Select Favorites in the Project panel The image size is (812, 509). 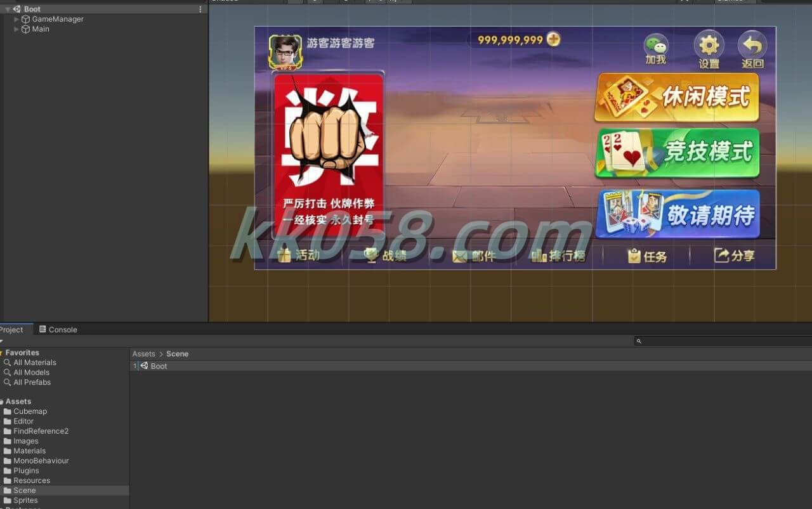tap(22, 352)
